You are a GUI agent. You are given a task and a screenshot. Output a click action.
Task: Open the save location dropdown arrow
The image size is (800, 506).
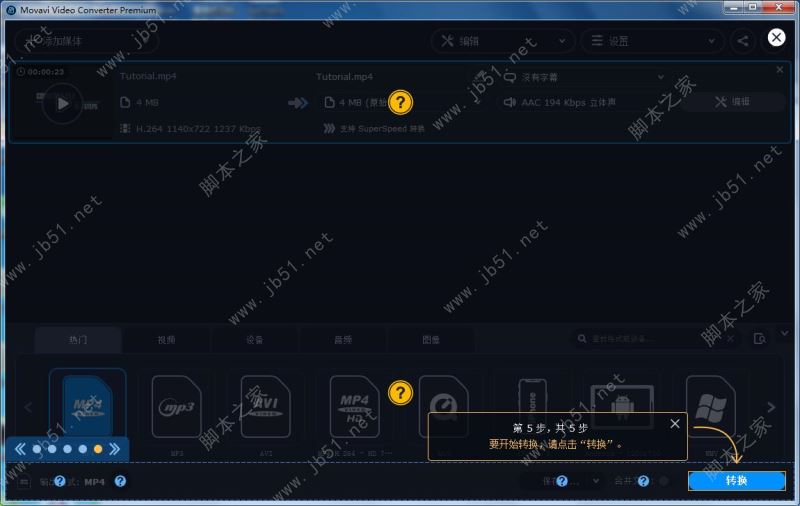(595, 481)
